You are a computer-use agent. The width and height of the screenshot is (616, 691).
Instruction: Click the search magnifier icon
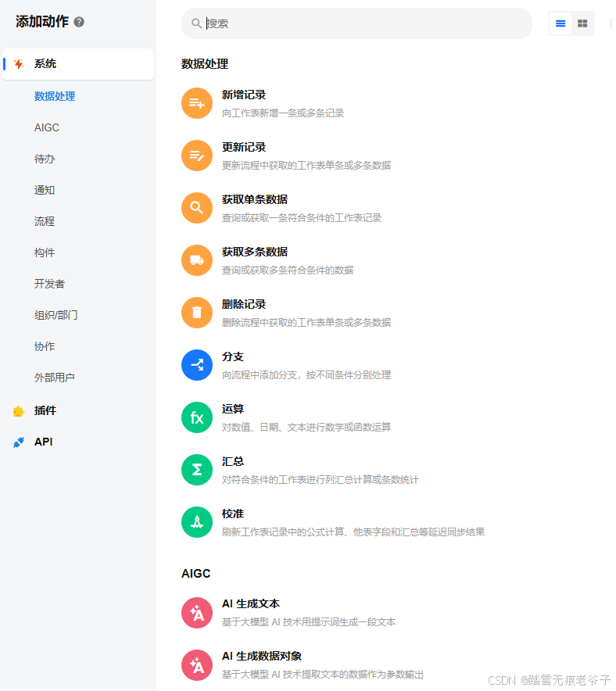pos(196,23)
